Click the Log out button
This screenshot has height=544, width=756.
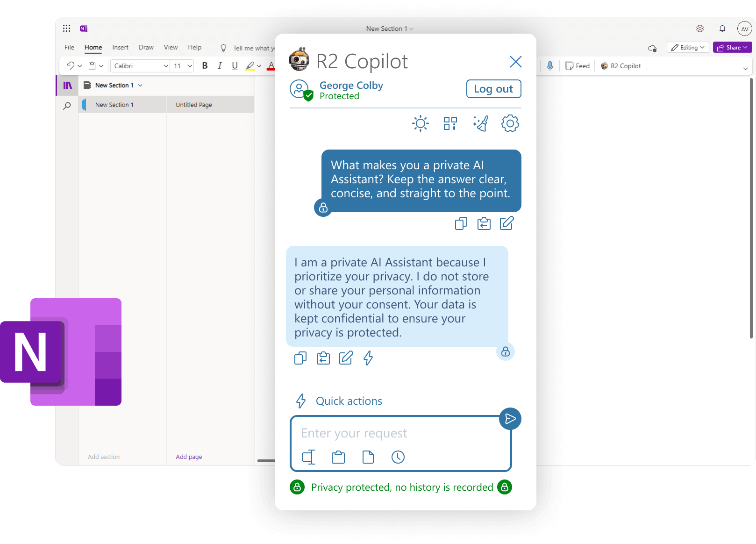click(x=493, y=89)
